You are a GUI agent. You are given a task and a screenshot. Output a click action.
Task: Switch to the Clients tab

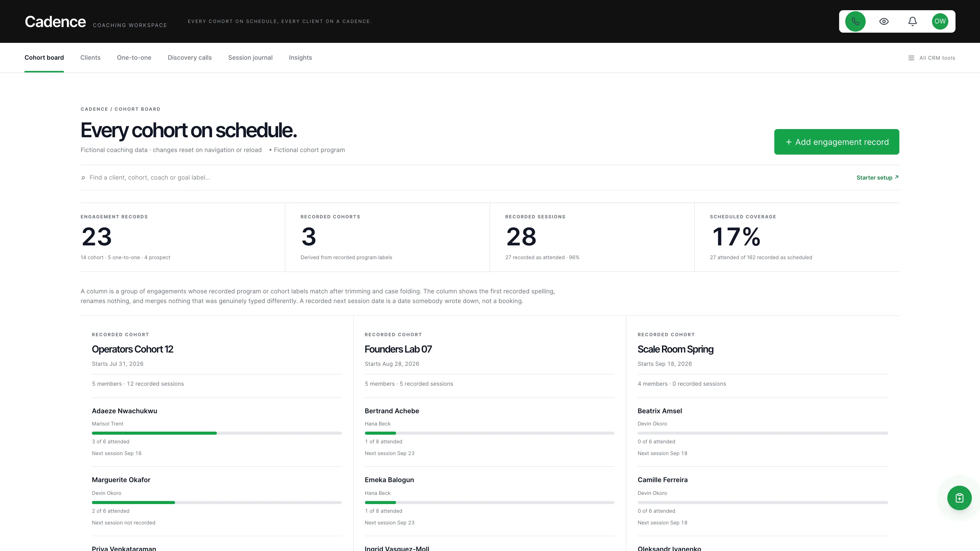(90, 57)
